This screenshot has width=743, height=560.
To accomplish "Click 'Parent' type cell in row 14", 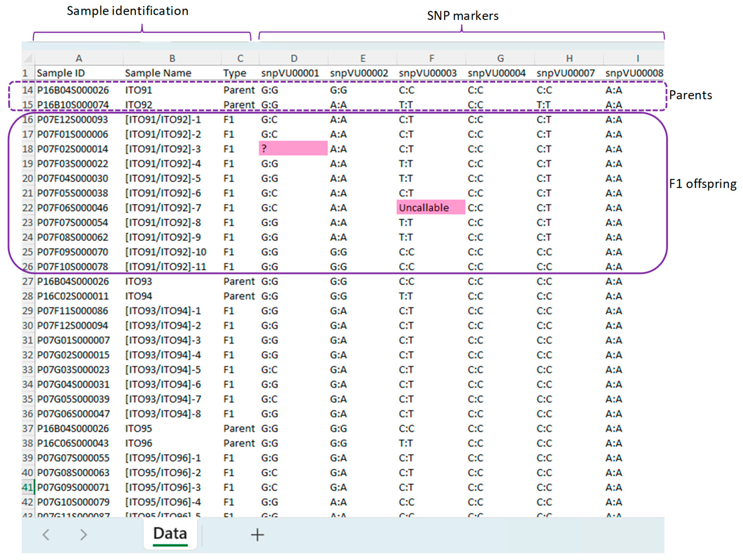I will click(239, 90).
